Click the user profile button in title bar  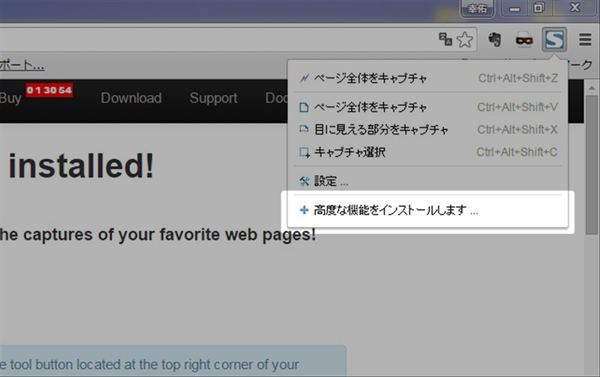[478, 8]
